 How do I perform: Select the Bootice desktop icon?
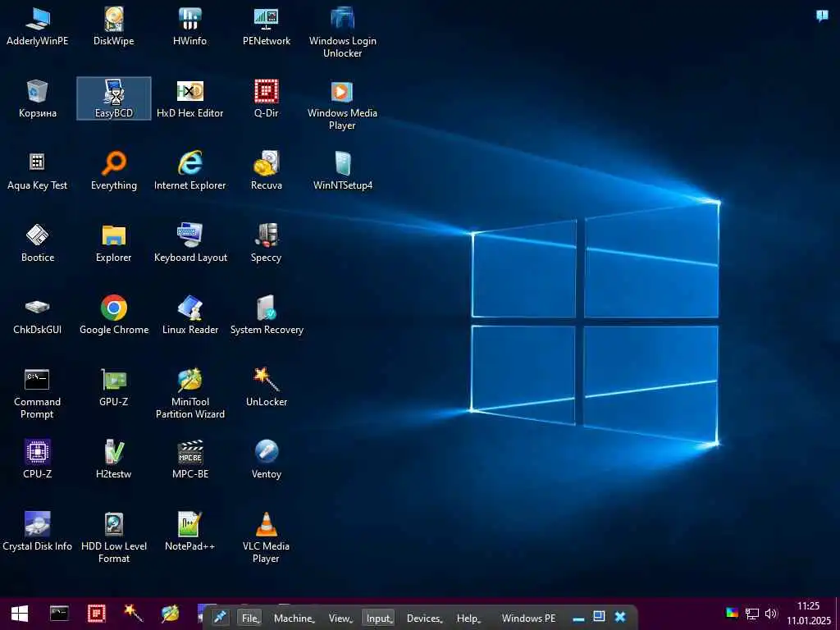coord(38,244)
